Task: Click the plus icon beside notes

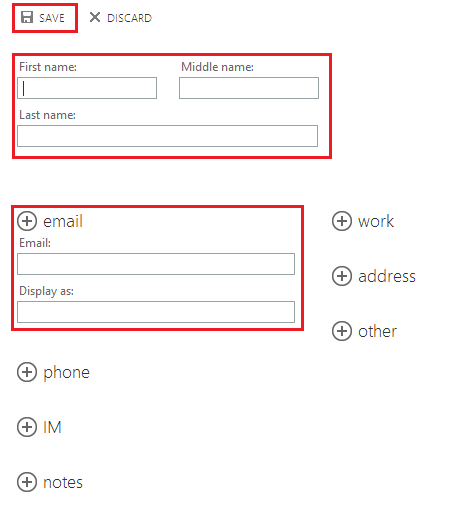Action: [x=27, y=482]
